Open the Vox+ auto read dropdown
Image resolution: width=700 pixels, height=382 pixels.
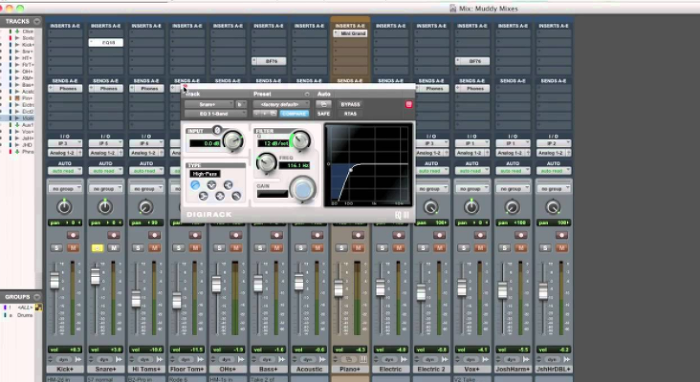pyautogui.click(x=472, y=171)
